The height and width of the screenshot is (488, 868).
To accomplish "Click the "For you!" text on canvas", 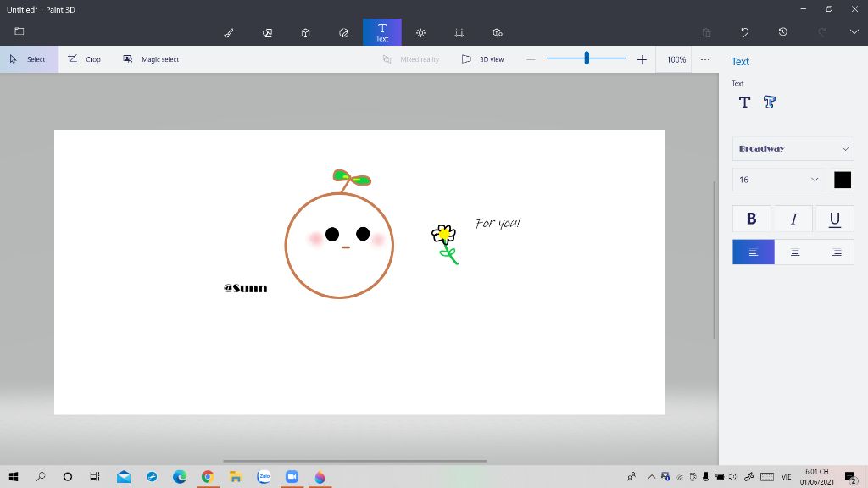I will [x=498, y=223].
